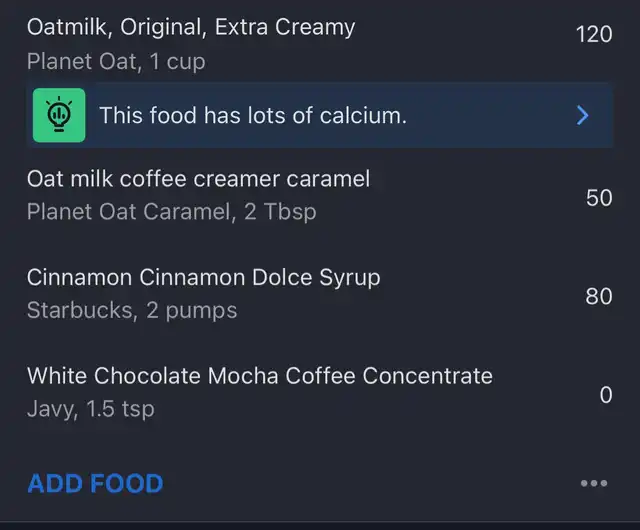Image resolution: width=640 pixels, height=530 pixels.
Task: Click the word 'Extra Creamy' in oatmilk title
Action: pyautogui.click(x=285, y=28)
